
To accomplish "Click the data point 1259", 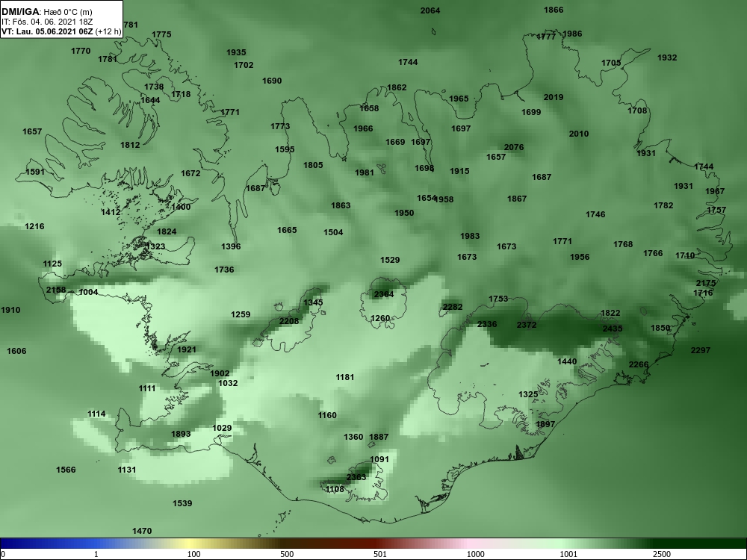I will [x=241, y=314].
